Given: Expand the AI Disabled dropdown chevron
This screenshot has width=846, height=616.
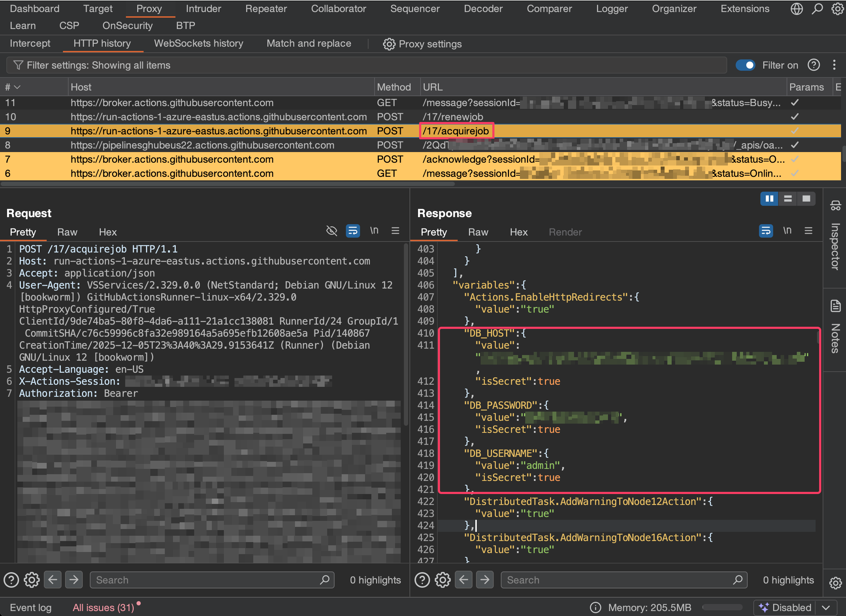Looking at the screenshot, I should (826, 608).
